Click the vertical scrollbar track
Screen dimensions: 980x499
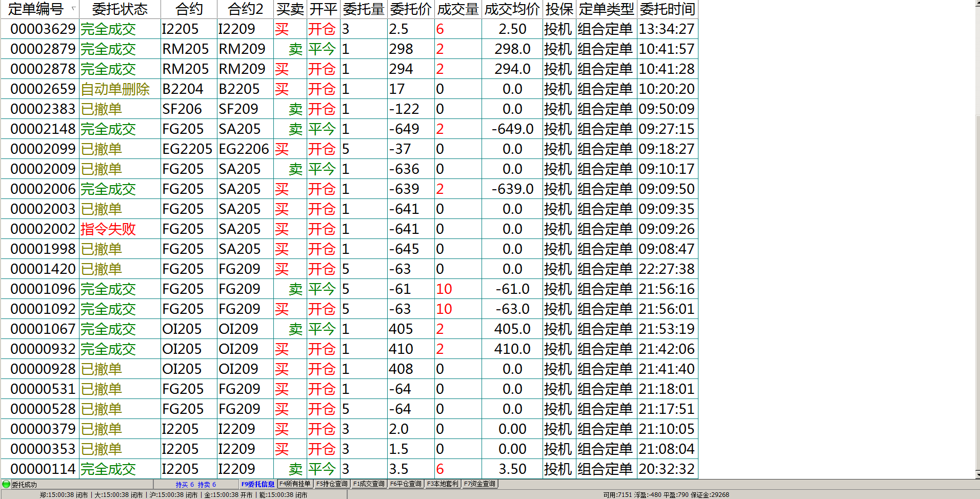pyautogui.click(x=977, y=239)
